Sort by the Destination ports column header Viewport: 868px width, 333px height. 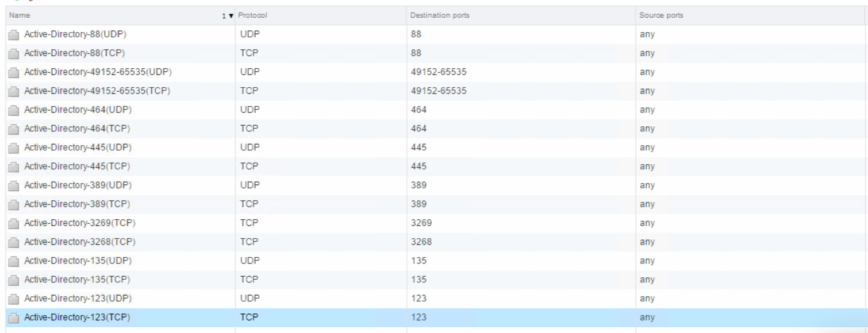pyautogui.click(x=440, y=16)
